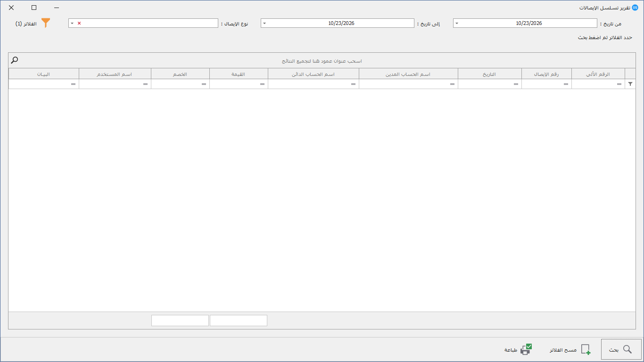This screenshot has height=362, width=644.
Task: Click the الخصم footer total box
Action: click(180, 321)
